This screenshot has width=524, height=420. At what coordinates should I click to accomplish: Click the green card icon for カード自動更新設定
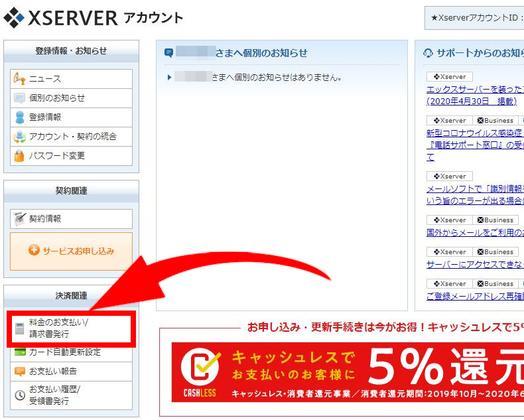[20, 352]
